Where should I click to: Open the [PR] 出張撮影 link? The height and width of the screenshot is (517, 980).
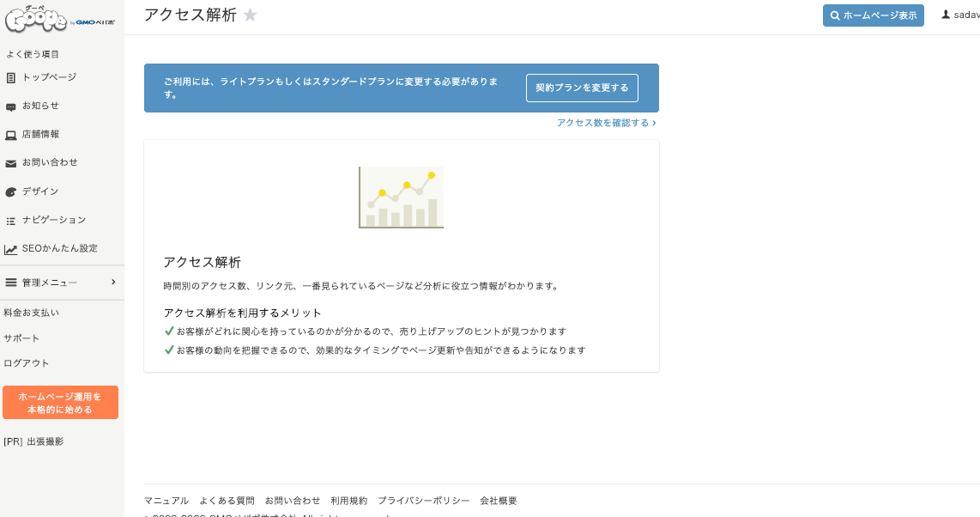[x=33, y=441]
